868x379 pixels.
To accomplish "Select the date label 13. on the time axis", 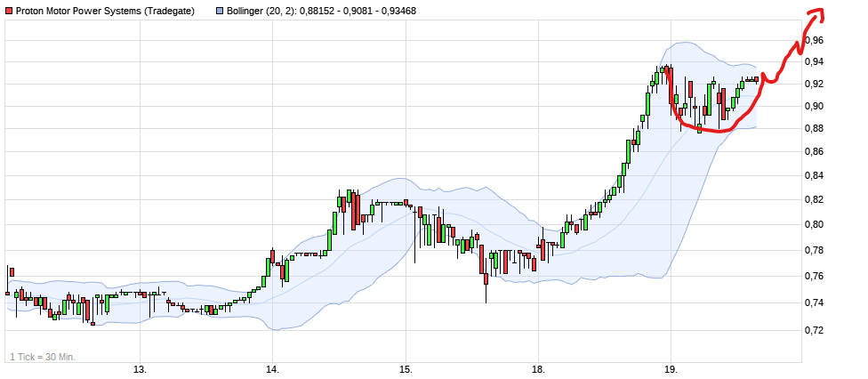I will pos(140,369).
